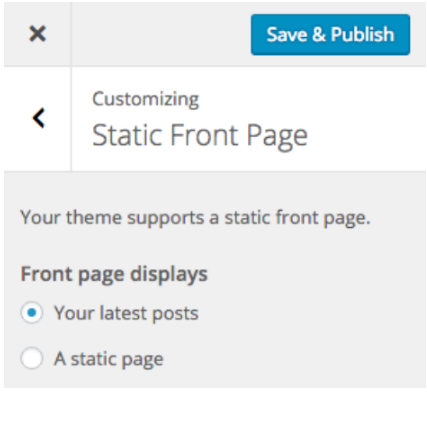
Task: Click the blue dot inside the selected radio
Action: pos(32,313)
